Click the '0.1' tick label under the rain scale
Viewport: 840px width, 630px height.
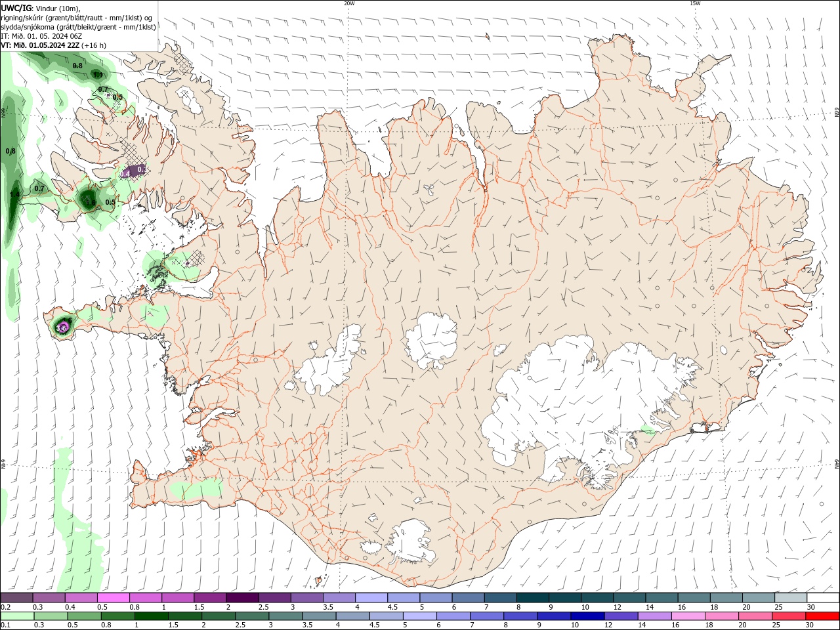(5, 625)
